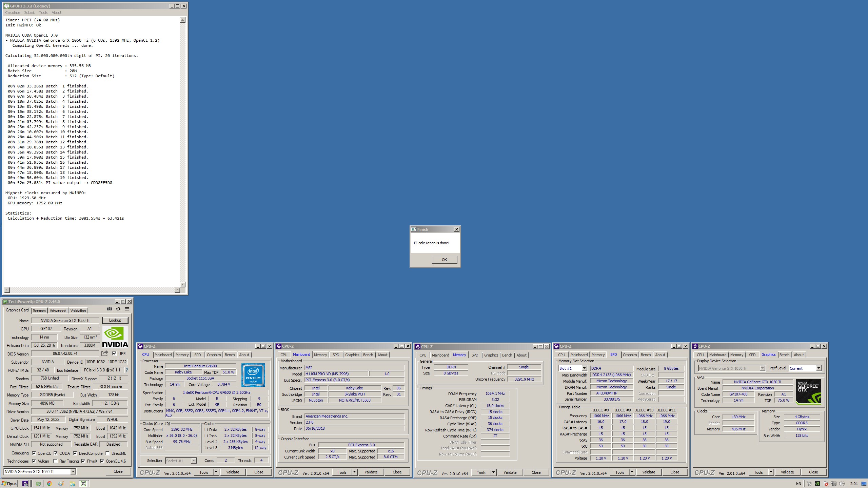The height and width of the screenshot is (488, 868).
Task: Toggle the CUDA checkbox
Action: (x=56, y=453)
